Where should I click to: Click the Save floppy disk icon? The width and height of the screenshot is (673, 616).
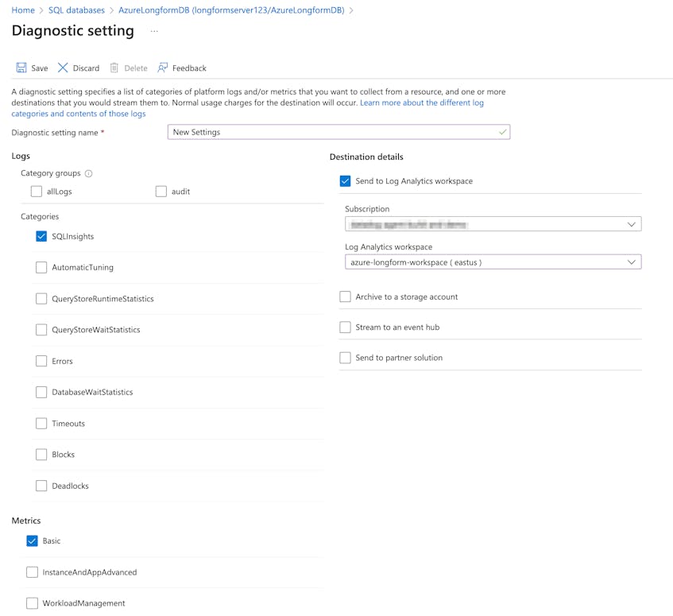21,68
